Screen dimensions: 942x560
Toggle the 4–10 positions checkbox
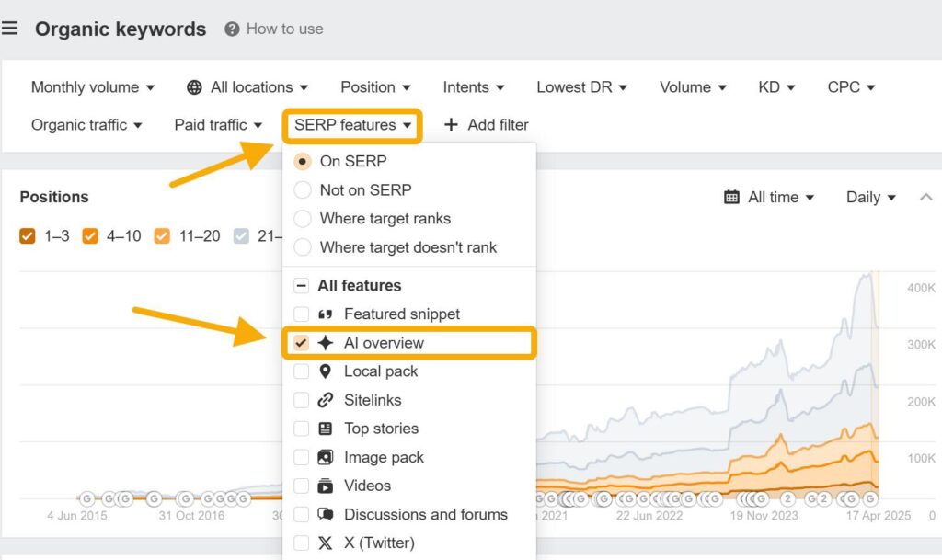tap(90, 236)
